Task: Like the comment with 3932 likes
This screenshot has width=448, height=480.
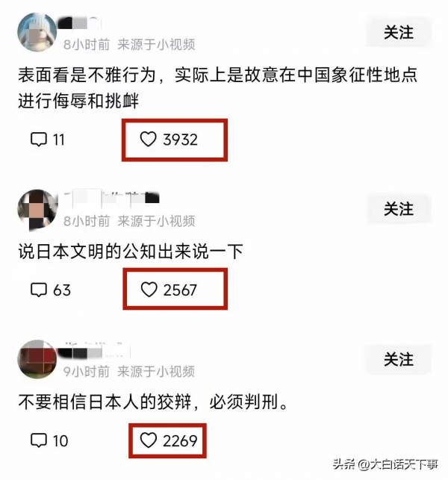Action: click(x=169, y=140)
